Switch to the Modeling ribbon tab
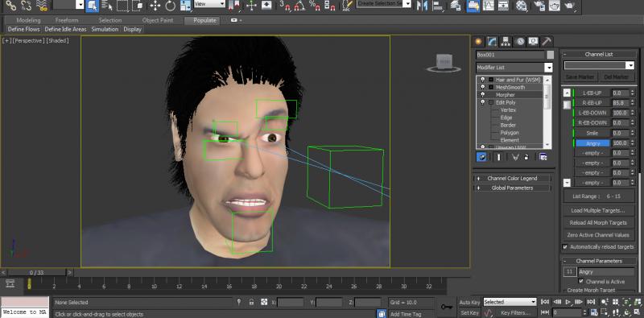The image size is (644, 318). tap(28, 20)
